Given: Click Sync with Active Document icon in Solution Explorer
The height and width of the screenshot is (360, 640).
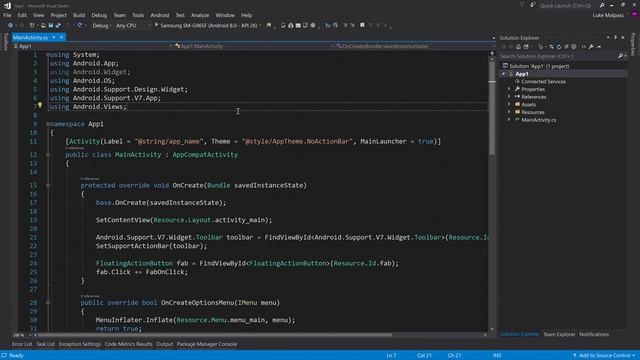Looking at the screenshot, I should (x=551, y=47).
